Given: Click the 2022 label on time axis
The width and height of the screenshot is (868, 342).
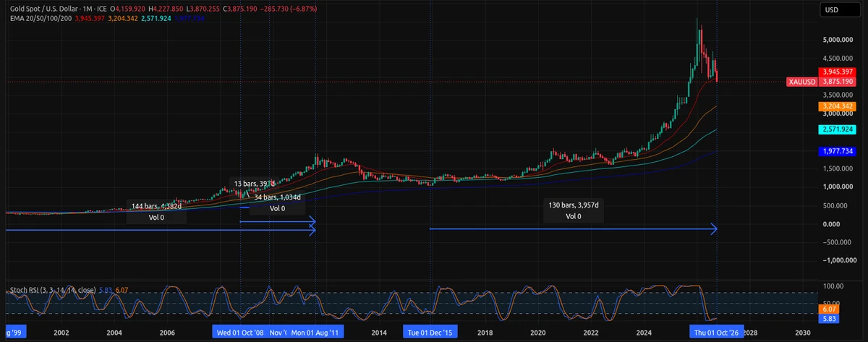Looking at the screenshot, I should coord(590,333).
